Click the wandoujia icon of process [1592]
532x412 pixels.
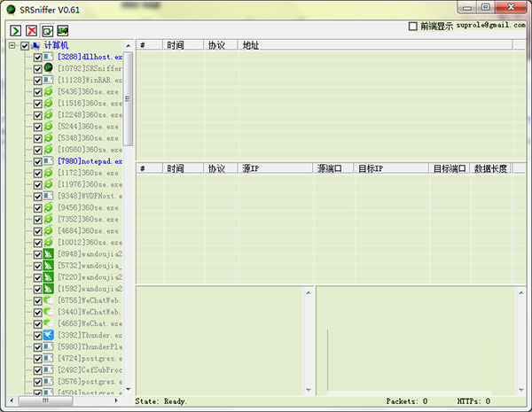coord(48,289)
